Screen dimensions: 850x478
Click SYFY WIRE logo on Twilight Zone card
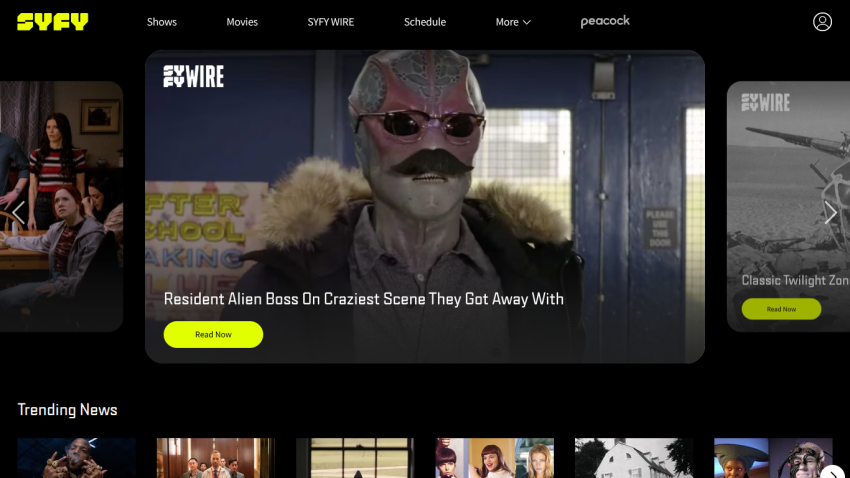point(765,102)
